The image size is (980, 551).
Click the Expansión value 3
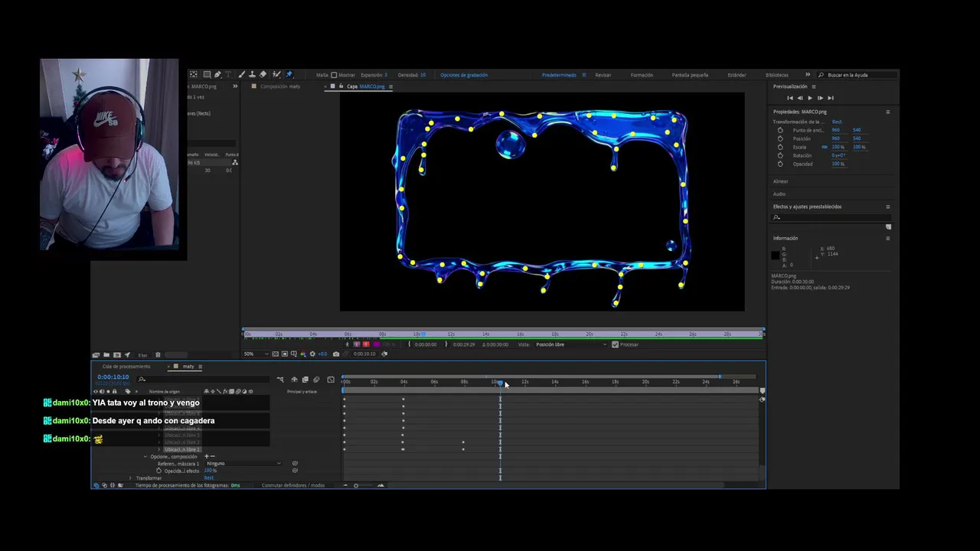click(386, 75)
